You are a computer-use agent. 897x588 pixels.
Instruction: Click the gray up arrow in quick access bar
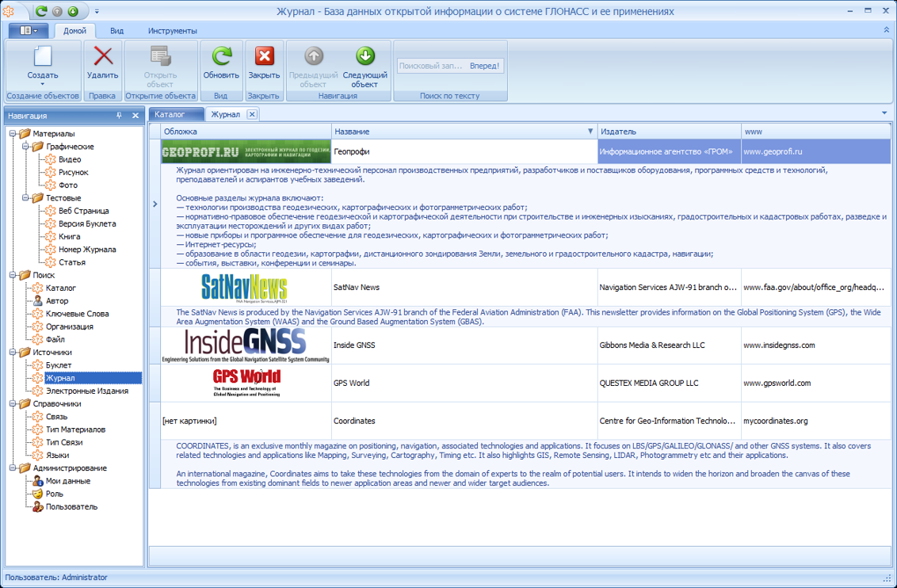[57, 11]
